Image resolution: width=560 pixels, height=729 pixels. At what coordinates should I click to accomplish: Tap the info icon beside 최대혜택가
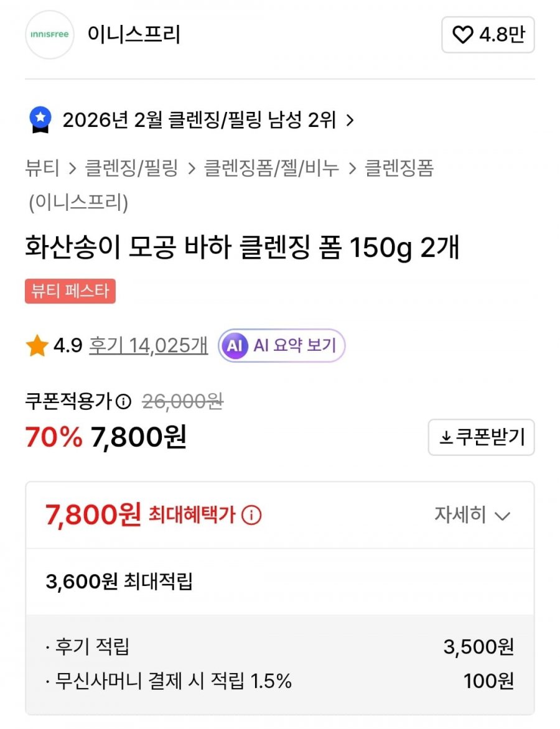tap(251, 515)
